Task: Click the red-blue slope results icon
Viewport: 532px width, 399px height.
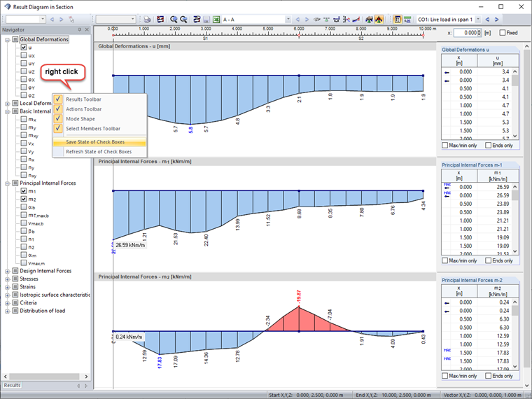Action: pos(356,20)
